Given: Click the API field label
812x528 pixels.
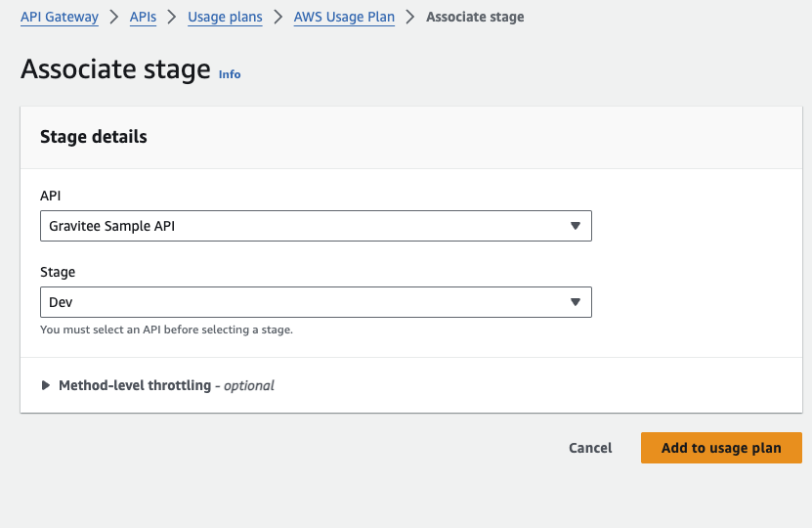Looking at the screenshot, I should point(50,196).
